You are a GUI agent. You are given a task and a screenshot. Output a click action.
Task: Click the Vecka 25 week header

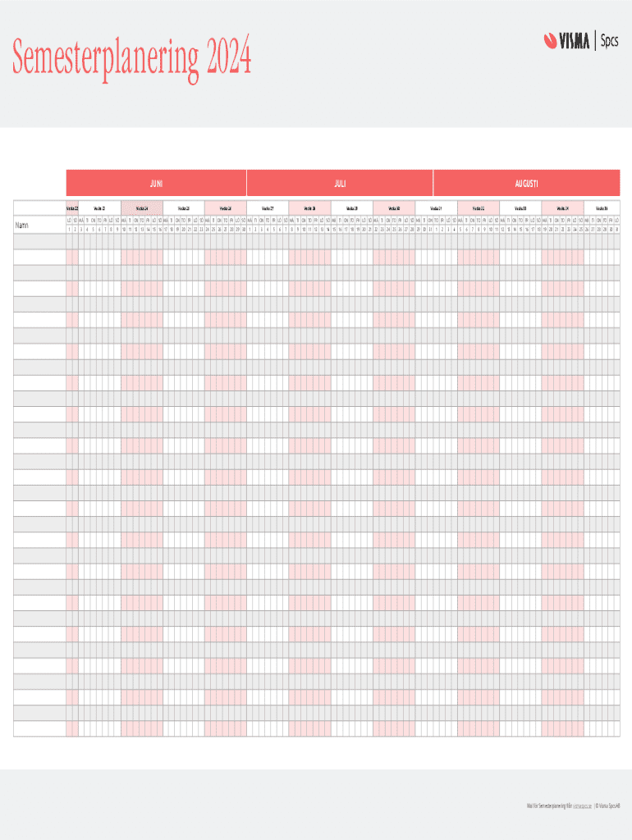point(183,208)
